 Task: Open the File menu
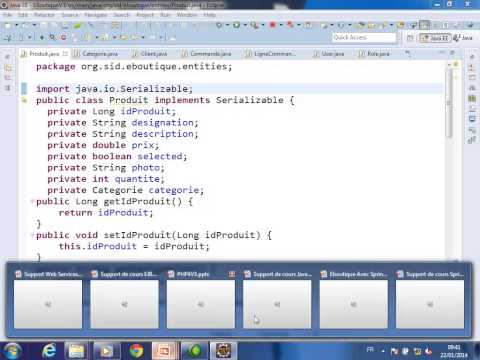7,15
